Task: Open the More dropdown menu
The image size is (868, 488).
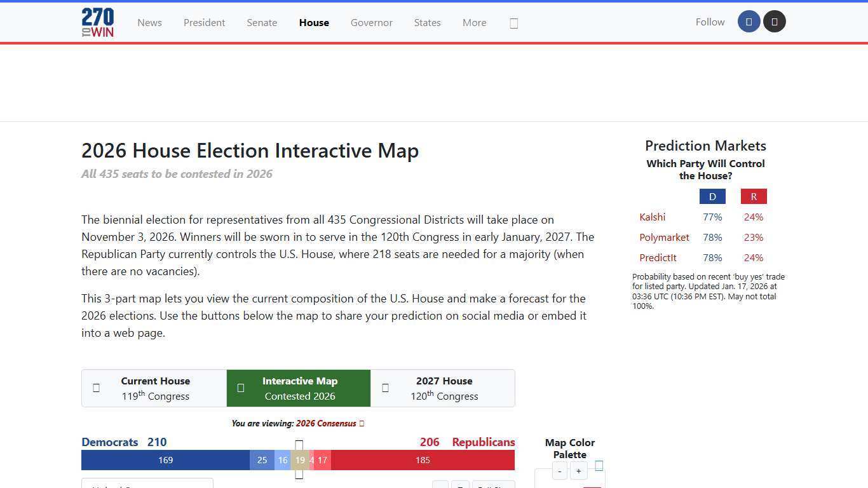Action: [474, 22]
